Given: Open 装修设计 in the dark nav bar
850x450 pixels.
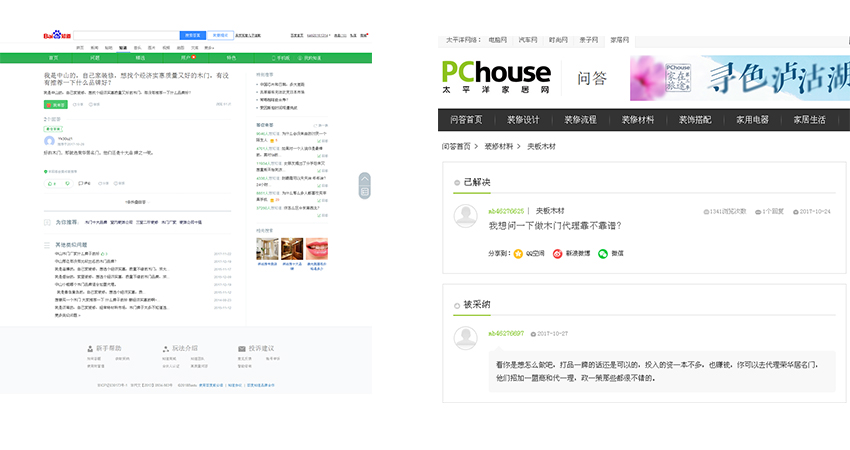Looking at the screenshot, I should pos(523,120).
